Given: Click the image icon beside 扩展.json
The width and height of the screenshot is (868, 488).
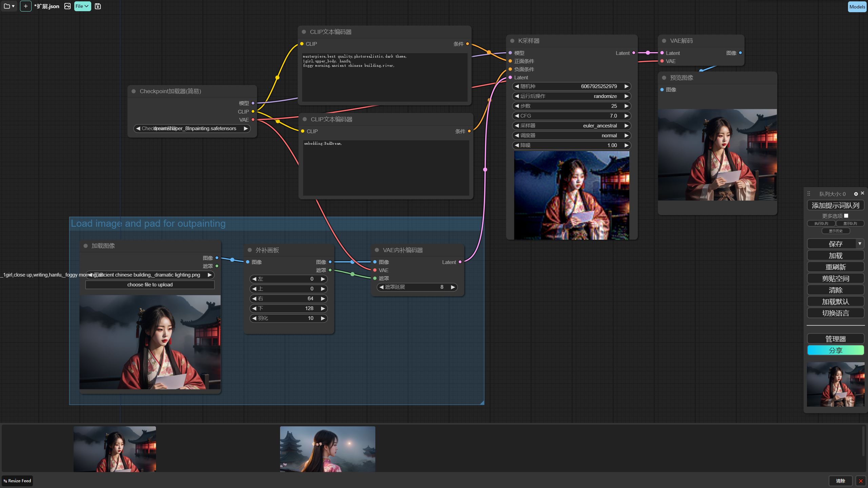Looking at the screenshot, I should coord(67,6).
